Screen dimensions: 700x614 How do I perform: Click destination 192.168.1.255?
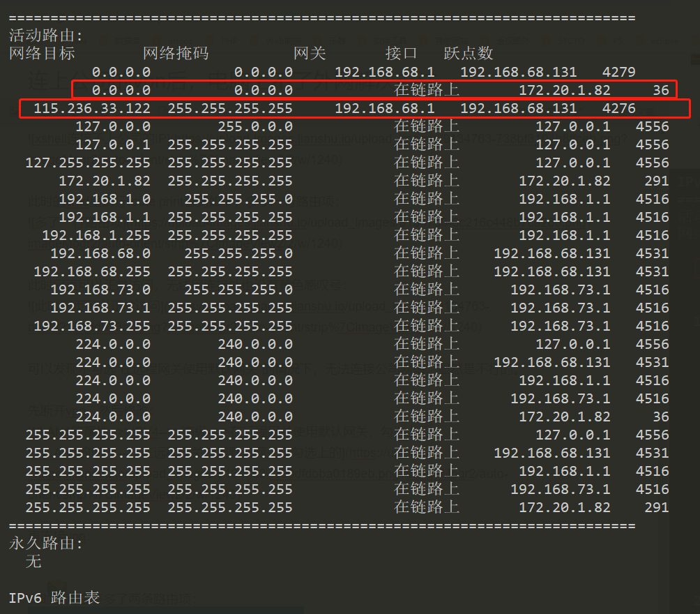(96, 235)
